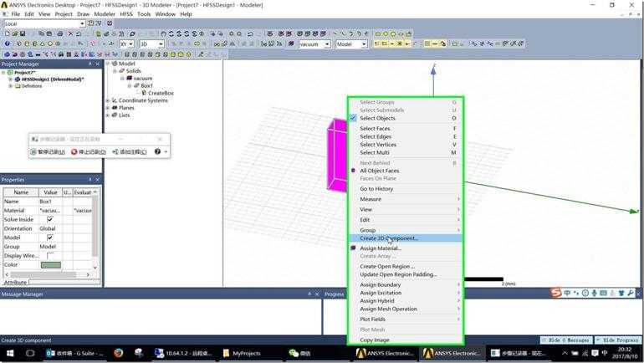Toggle the Display Wireframe checkbox

(x=50, y=256)
